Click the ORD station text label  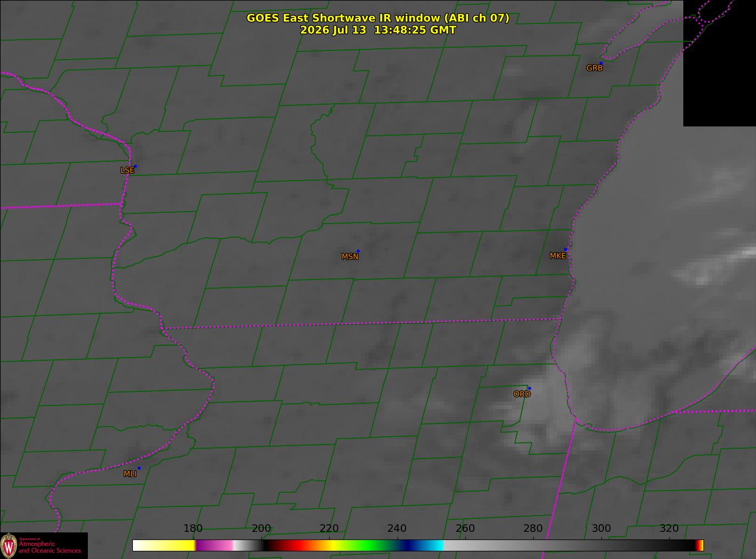(522, 394)
